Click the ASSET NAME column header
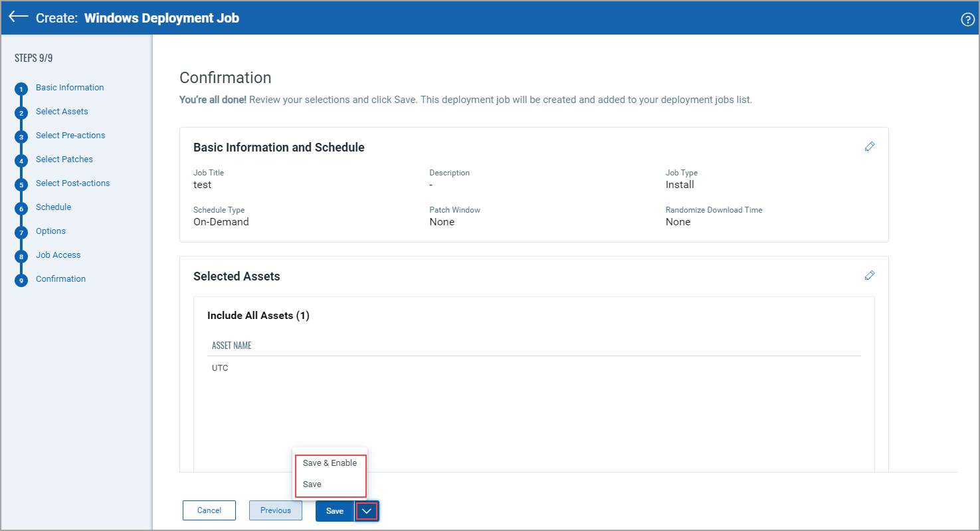 coord(231,346)
